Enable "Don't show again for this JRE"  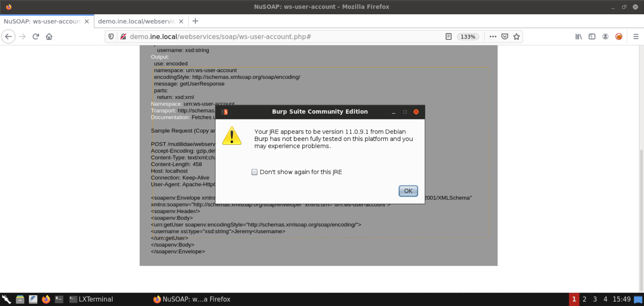pos(255,172)
